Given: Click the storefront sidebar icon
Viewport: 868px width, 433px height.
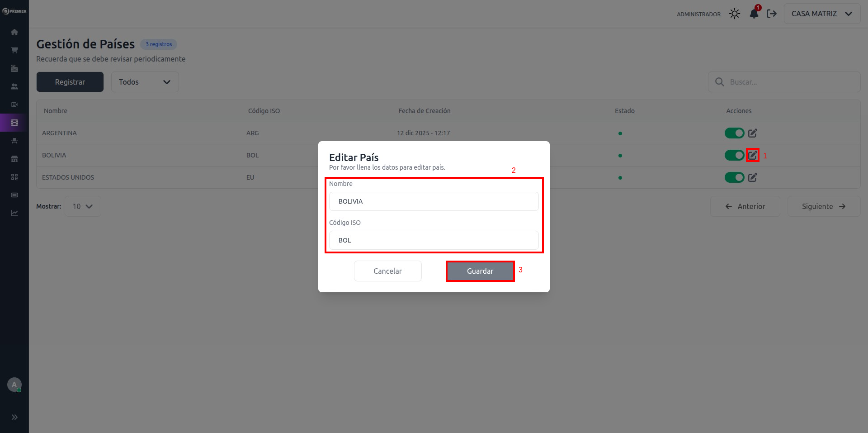Looking at the screenshot, I should tap(14, 159).
